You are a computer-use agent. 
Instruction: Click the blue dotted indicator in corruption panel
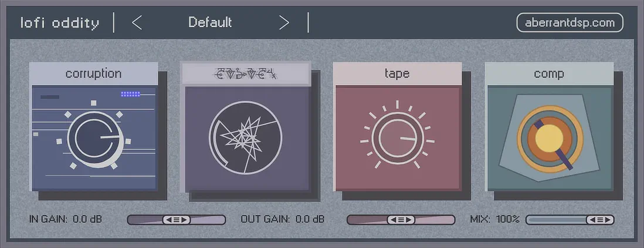pos(131,94)
